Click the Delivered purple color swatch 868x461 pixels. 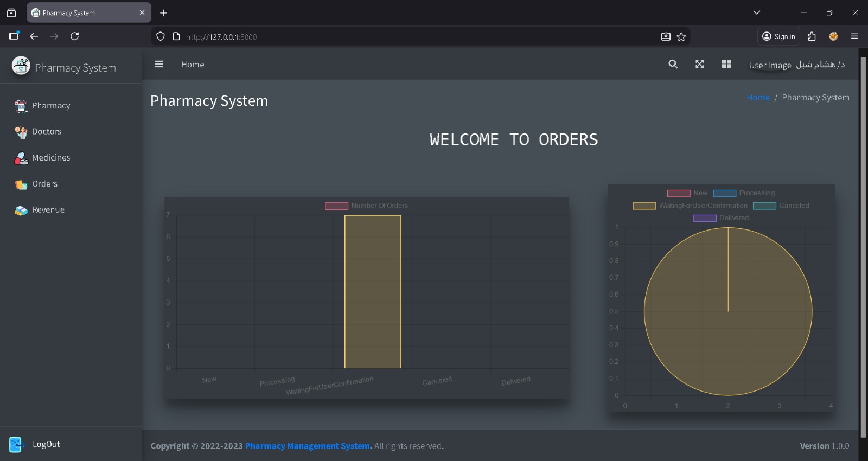(705, 218)
